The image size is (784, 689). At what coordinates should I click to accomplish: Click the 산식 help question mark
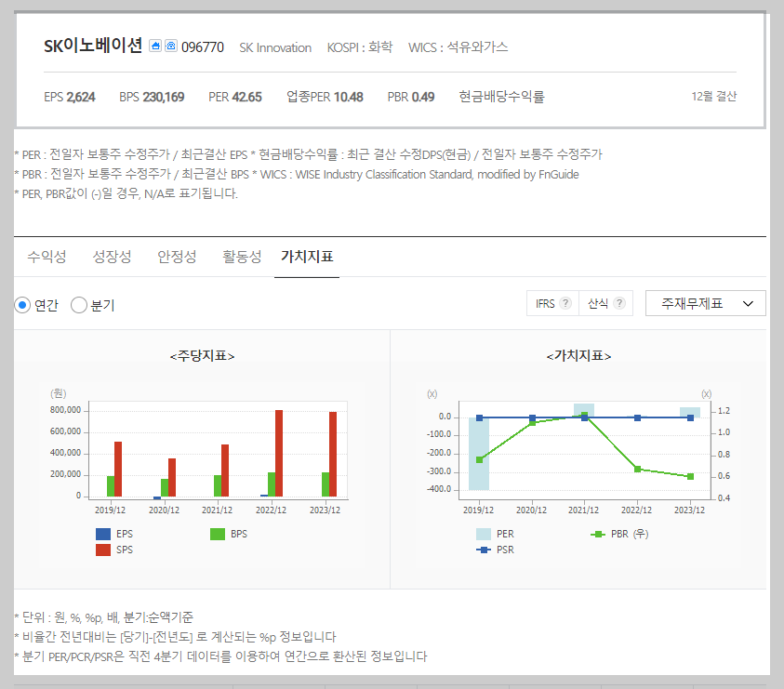(619, 303)
